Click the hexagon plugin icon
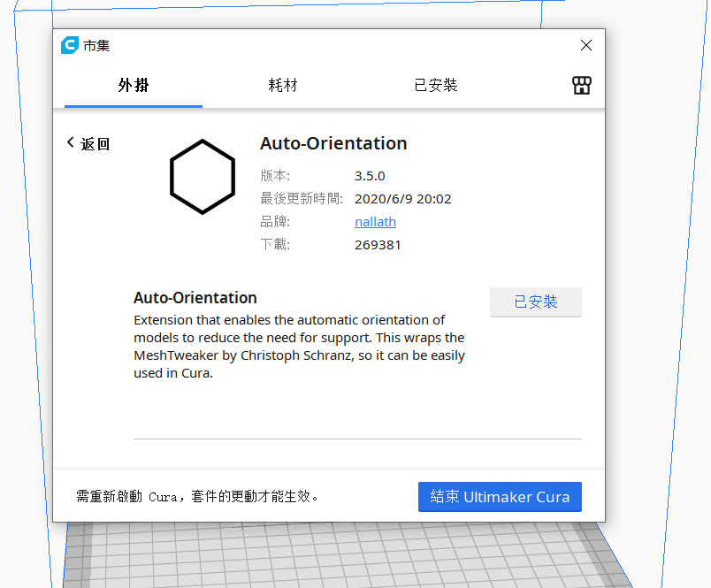Image resolution: width=711 pixels, height=588 pixels. [x=203, y=176]
